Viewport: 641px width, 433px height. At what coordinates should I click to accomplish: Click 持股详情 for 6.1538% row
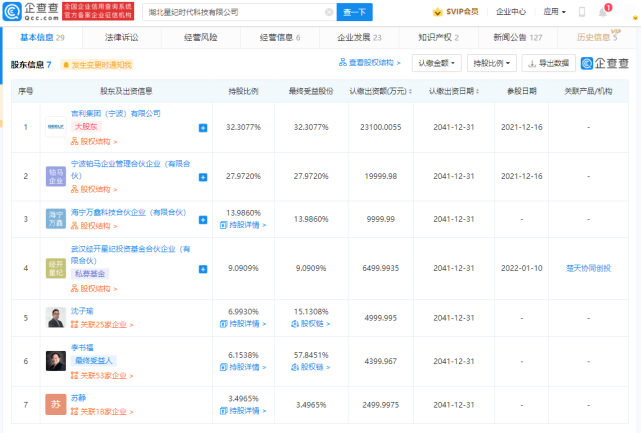tap(243, 367)
